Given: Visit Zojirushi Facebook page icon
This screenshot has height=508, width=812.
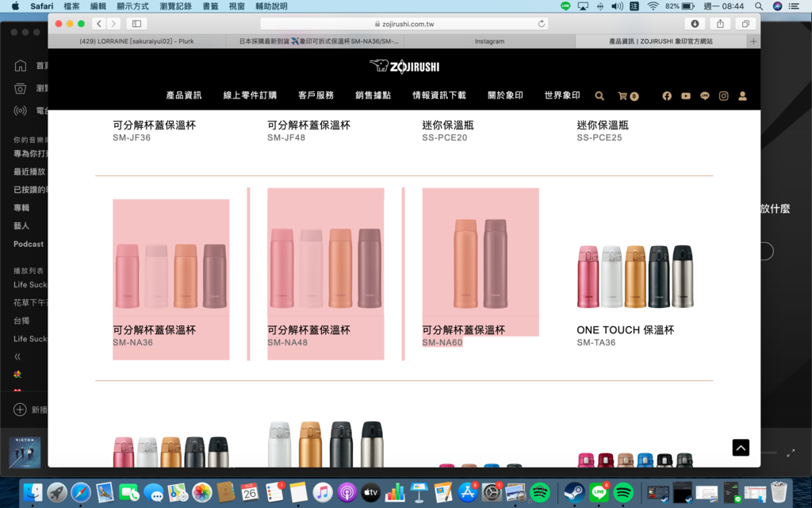Looking at the screenshot, I should [x=667, y=96].
